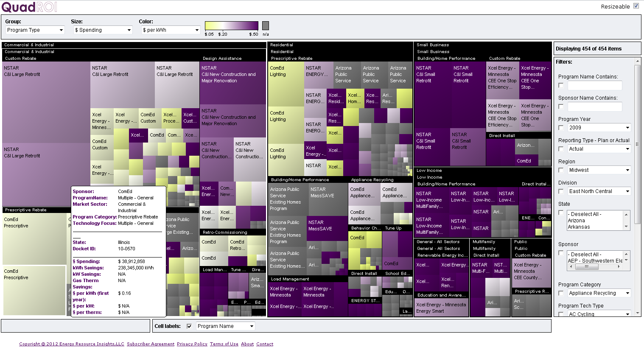Expand the Size dropdown set to $ Spending
Image resolution: width=644 pixels, height=350 pixels.
pyautogui.click(x=103, y=30)
